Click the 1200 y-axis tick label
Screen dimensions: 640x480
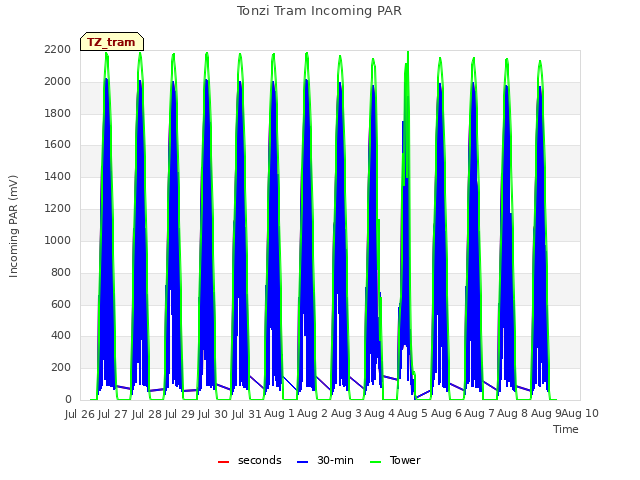(x=58, y=209)
